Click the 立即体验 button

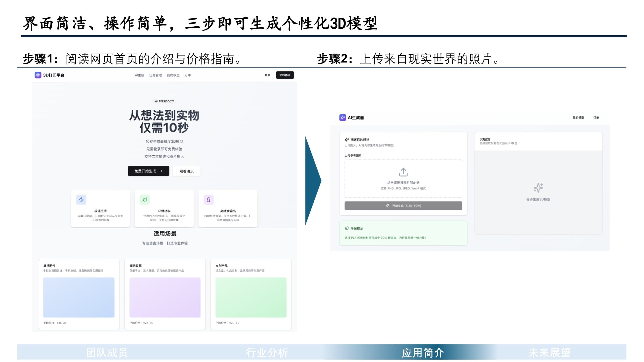tap(285, 75)
